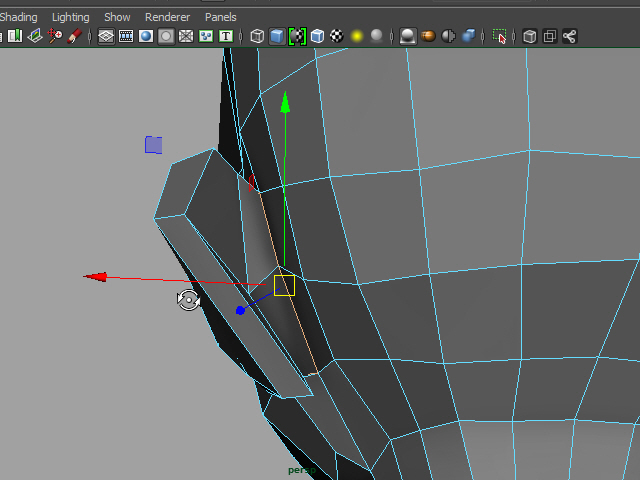Image resolution: width=640 pixels, height=480 pixels.
Task: Collapse toolbar section handle left of Wireframe icon
Action: 241,36
